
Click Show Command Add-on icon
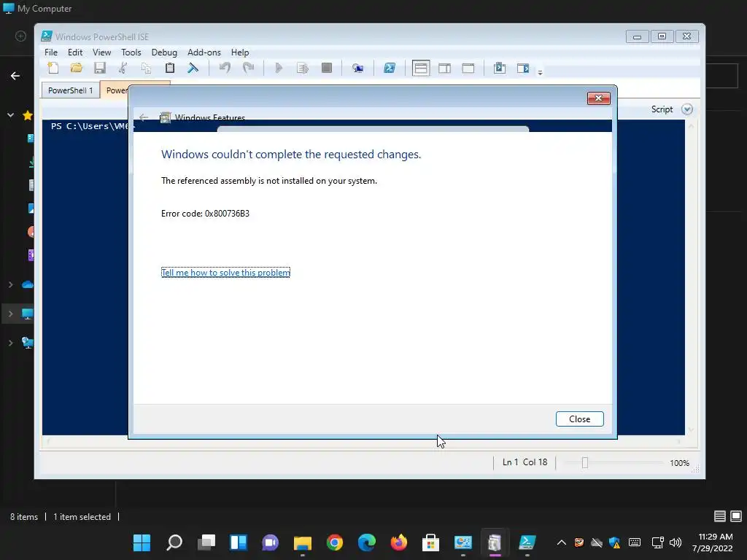[523, 68]
